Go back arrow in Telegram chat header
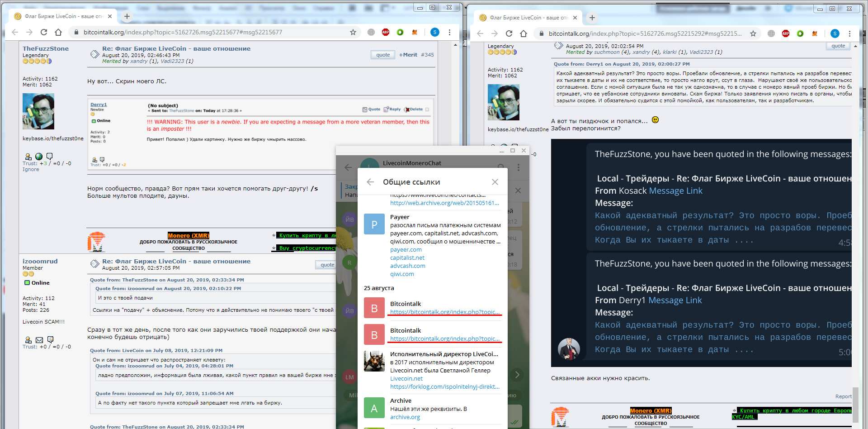The image size is (868, 429). click(348, 167)
